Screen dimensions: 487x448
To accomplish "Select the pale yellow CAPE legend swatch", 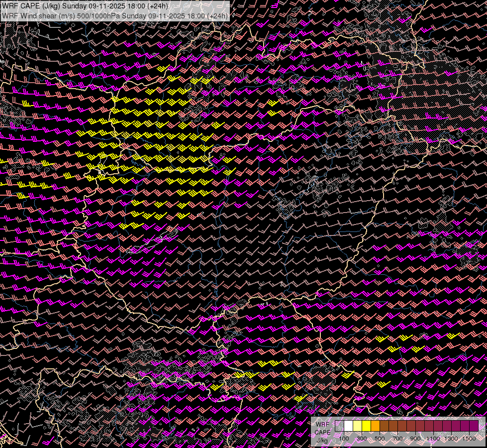I will 358,426.
